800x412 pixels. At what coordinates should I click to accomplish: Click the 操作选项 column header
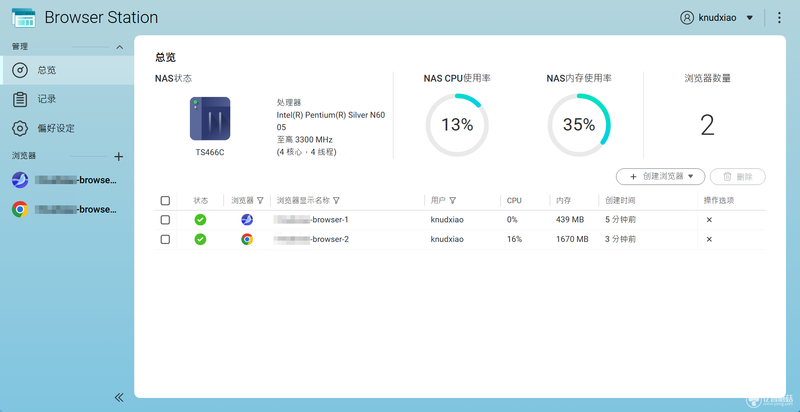[719, 200]
